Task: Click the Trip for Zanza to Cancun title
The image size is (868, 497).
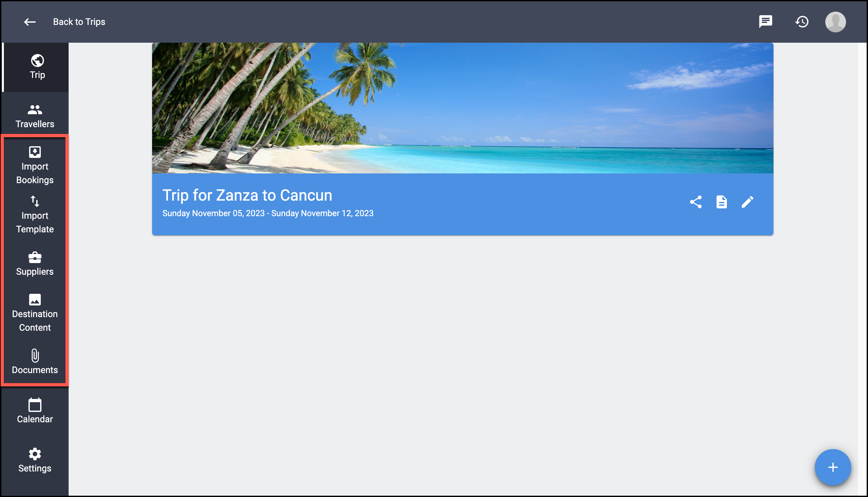Action: [247, 195]
